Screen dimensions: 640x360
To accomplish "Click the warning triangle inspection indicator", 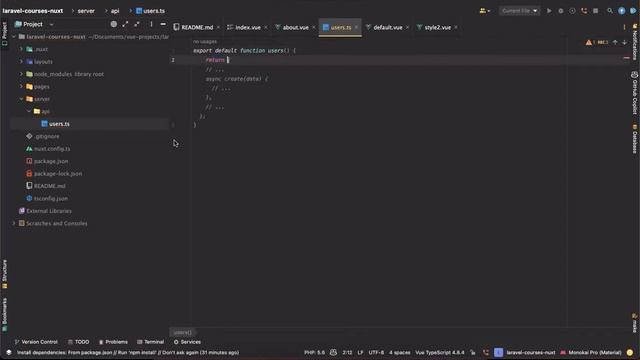I will [x=589, y=42].
